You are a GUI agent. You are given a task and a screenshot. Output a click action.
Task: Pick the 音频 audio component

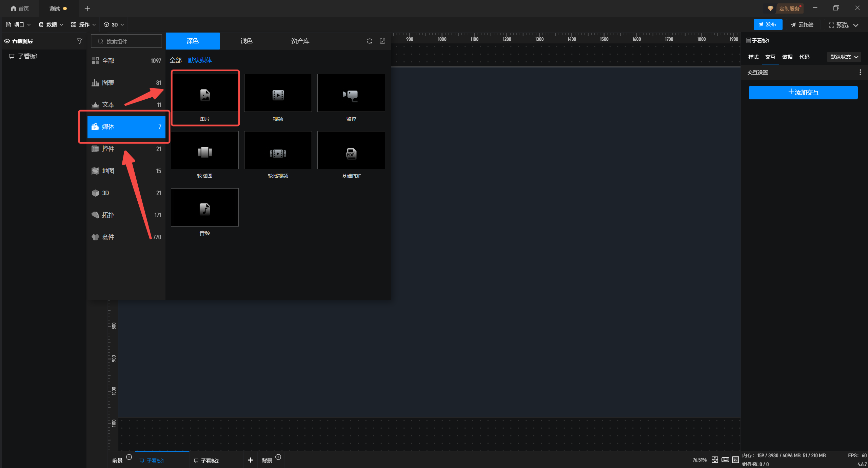[x=204, y=207]
